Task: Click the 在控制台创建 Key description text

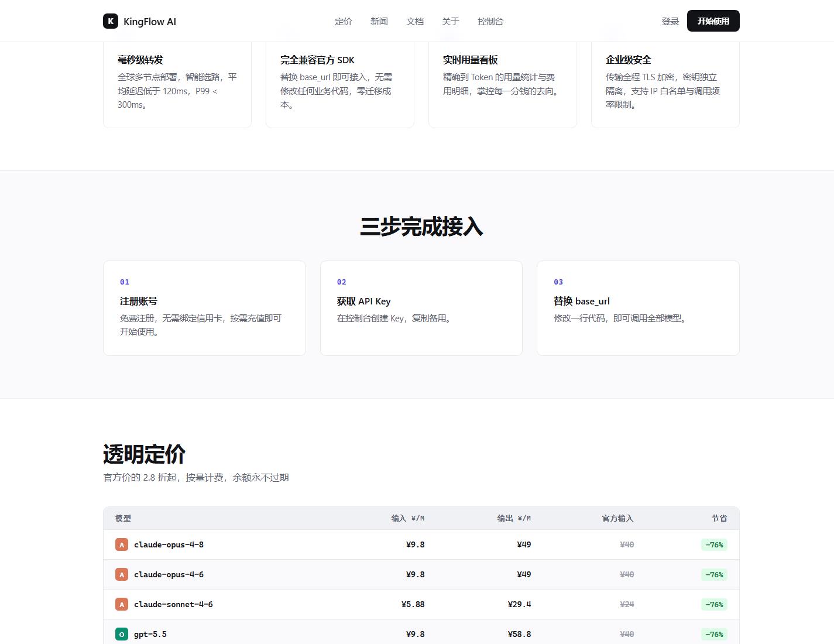Action: (394, 318)
